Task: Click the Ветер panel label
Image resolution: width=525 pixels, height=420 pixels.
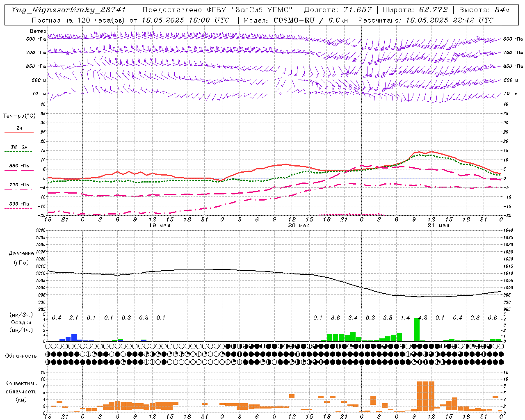Action: tap(38, 31)
